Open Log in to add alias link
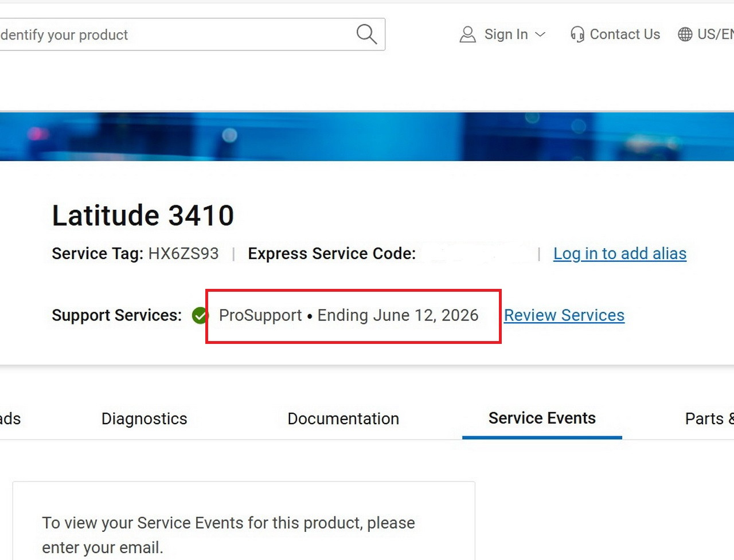Viewport: 734px width, 560px height. 620,253
